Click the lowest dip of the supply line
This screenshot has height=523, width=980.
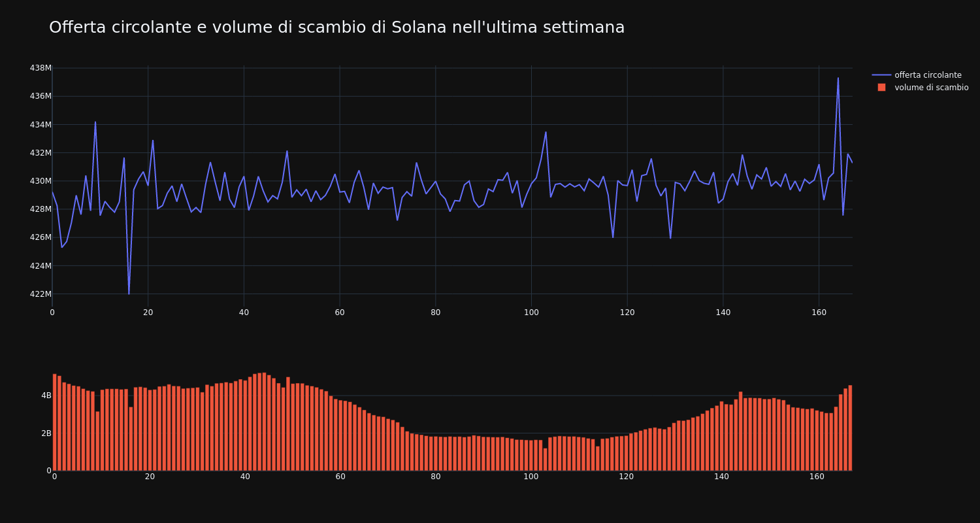click(129, 294)
